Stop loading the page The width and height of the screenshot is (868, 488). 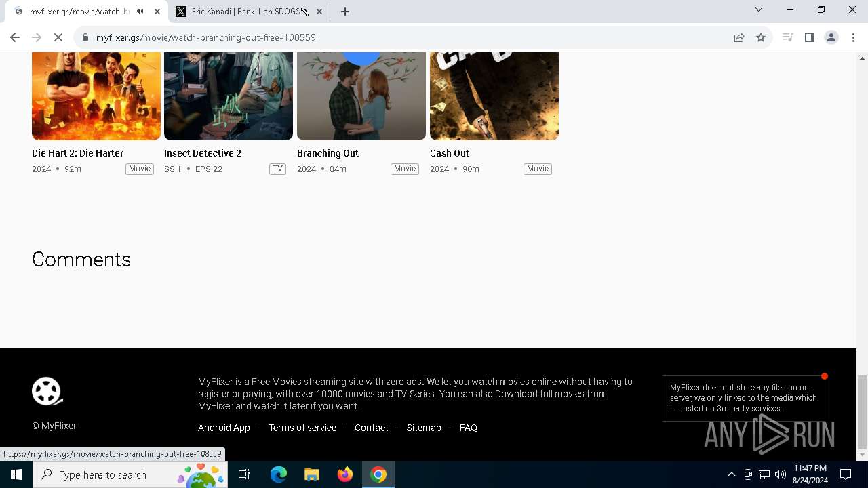[x=58, y=37]
